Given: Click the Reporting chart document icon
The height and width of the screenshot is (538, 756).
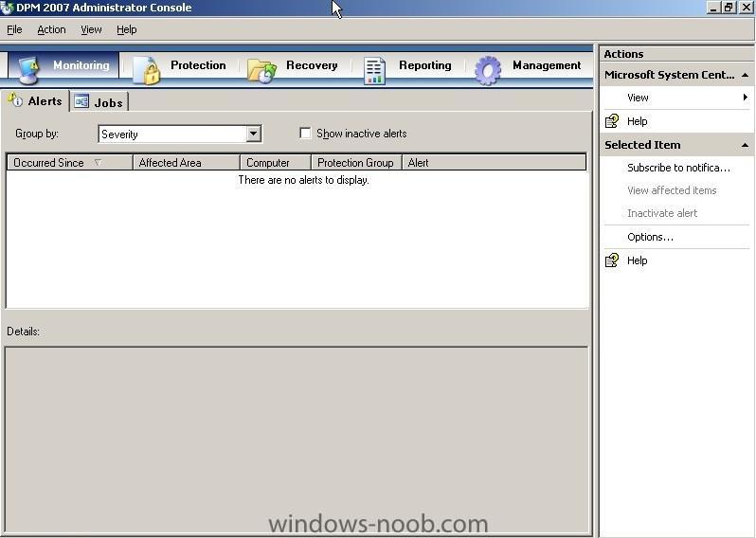Looking at the screenshot, I should tap(374, 71).
